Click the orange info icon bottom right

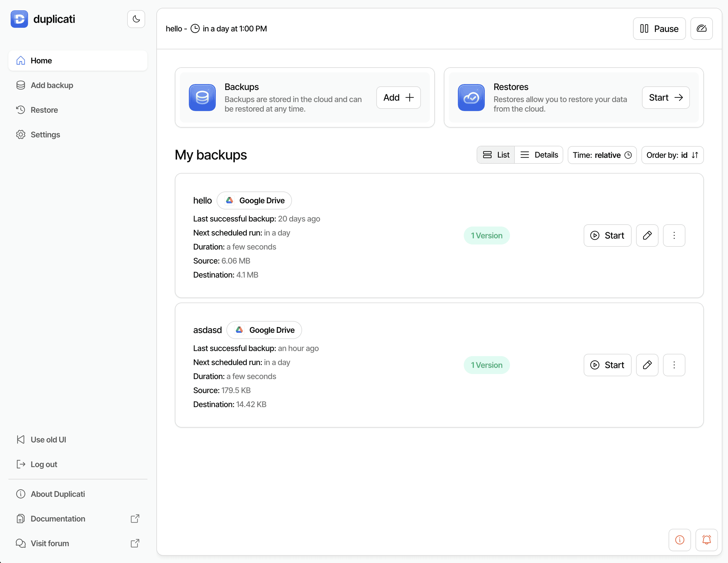pos(679,540)
